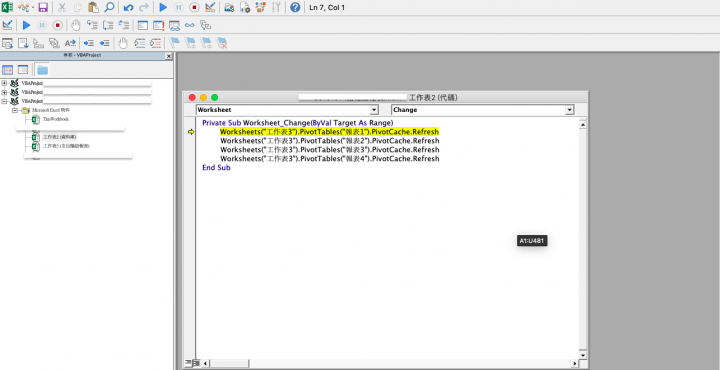
Task: Click the Reset stop button beside the Object Browser side of the top toolbar
Action: coord(194,7)
